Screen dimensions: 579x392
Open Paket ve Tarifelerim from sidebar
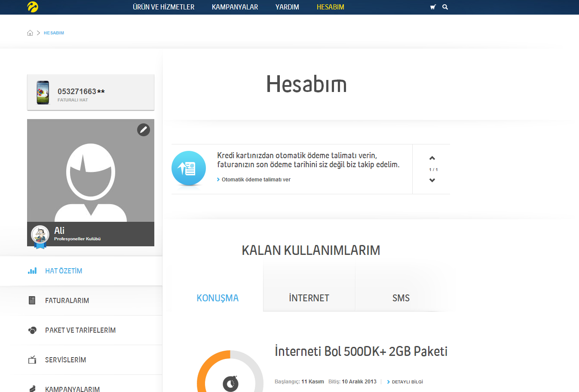click(80, 330)
